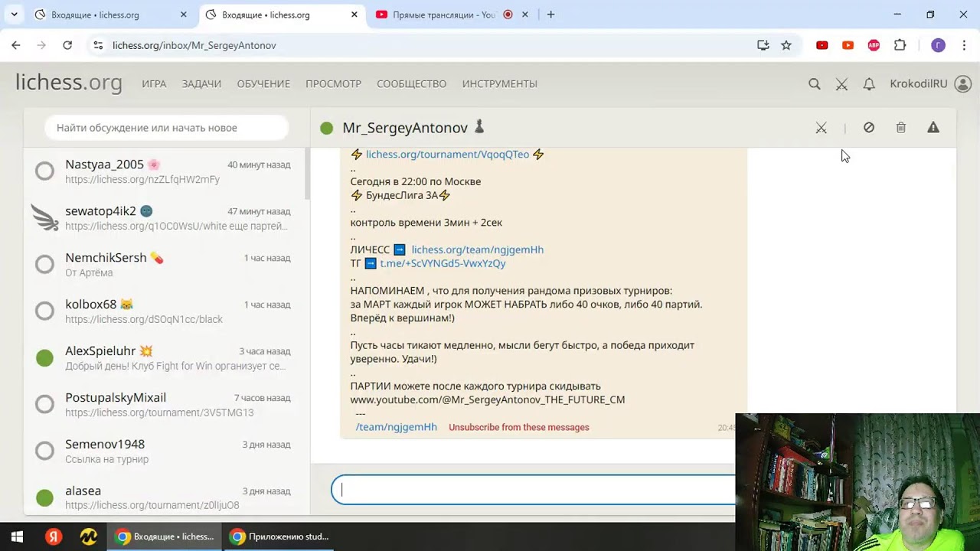Image resolution: width=980 pixels, height=551 pixels.
Task: Click the /team/ngjgemHh footer link
Action: click(396, 427)
